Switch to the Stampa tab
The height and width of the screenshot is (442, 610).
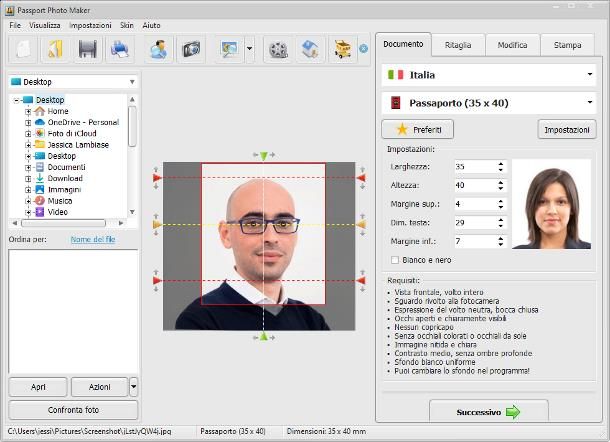click(x=567, y=45)
